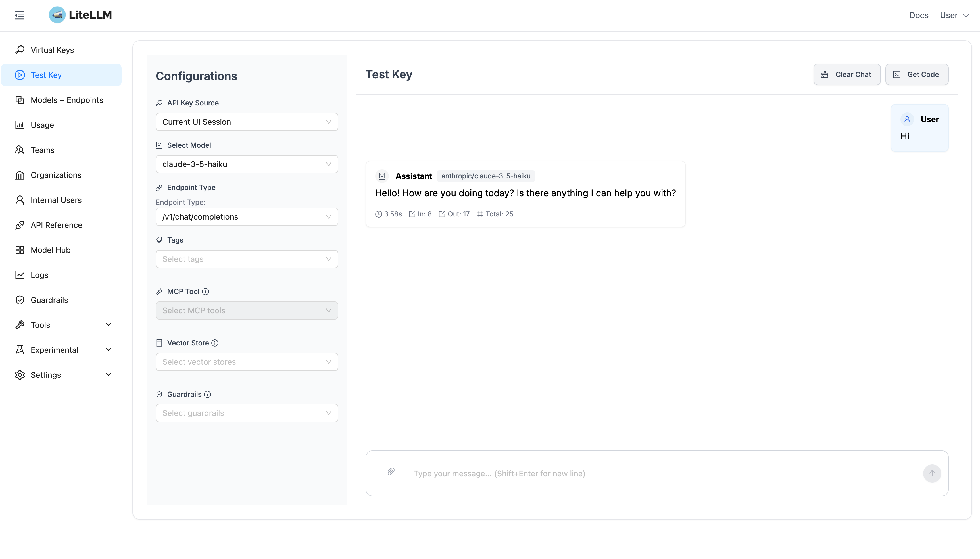Screen dimensions: 980x559
Task: Click the Get Code button
Action: 916,74
